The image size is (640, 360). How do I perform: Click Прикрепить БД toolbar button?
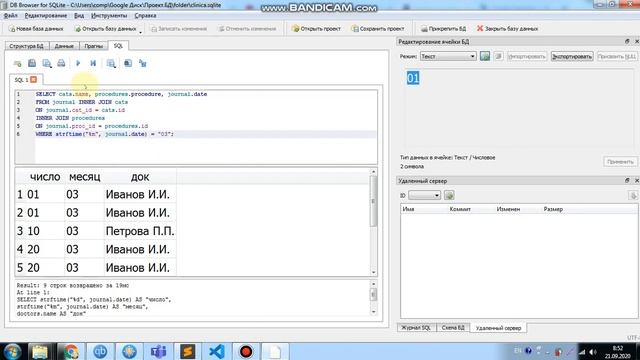[443, 29]
